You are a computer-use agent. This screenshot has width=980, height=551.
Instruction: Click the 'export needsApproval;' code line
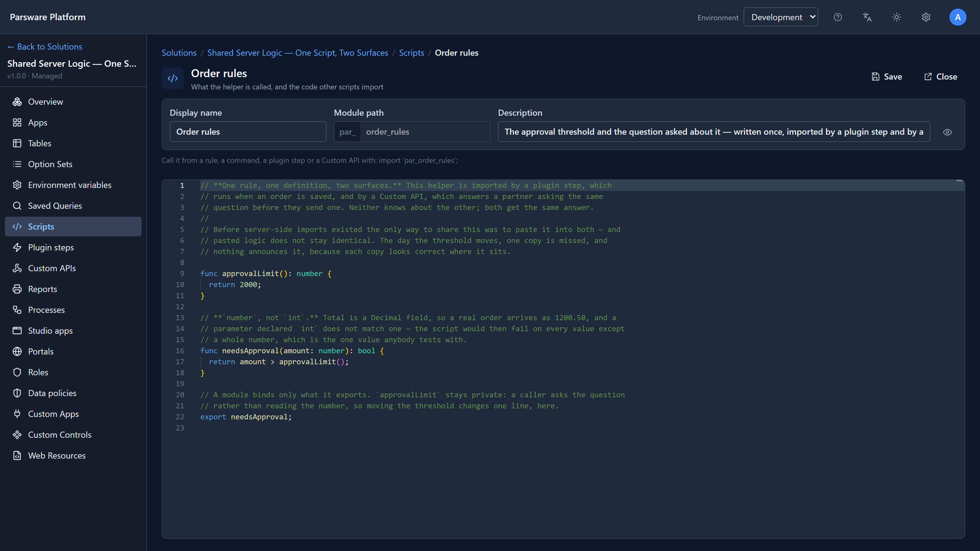pyautogui.click(x=246, y=417)
